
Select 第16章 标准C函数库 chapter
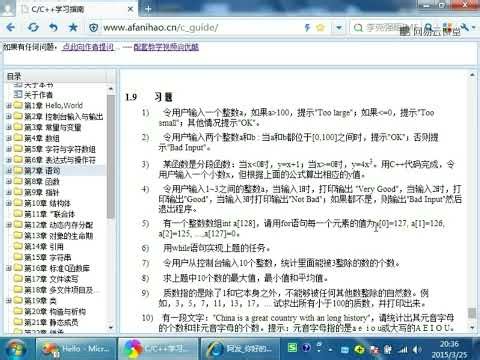click(x=57, y=268)
